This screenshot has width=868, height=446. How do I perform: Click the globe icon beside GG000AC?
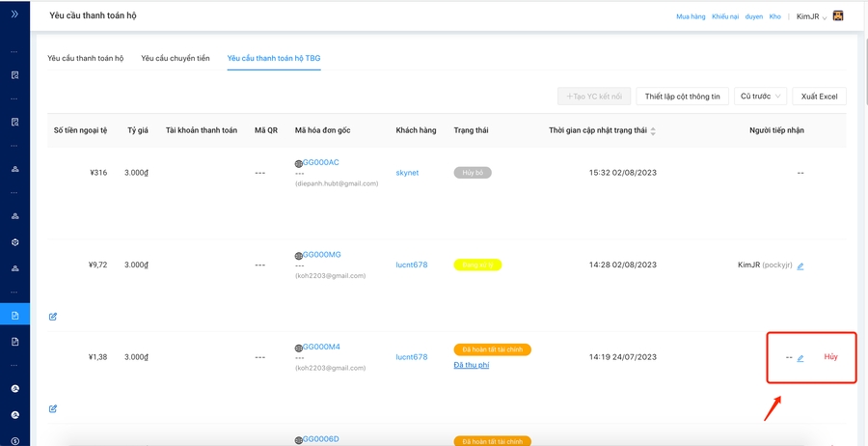click(299, 164)
